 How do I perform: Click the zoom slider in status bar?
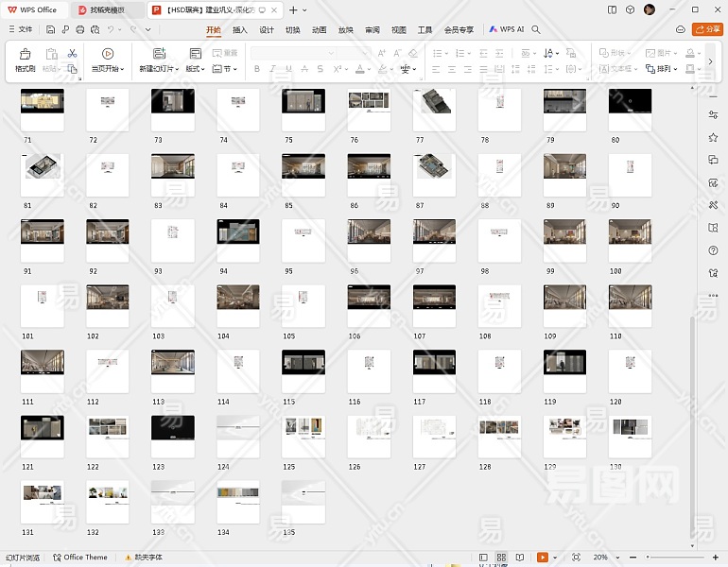pyautogui.click(x=648, y=558)
